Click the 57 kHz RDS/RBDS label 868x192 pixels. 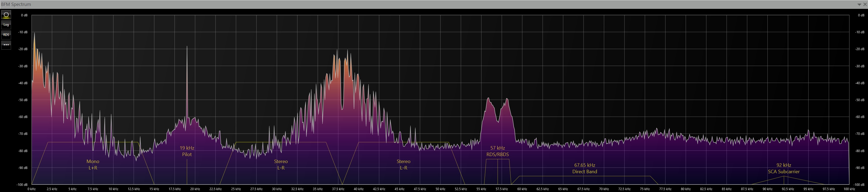[x=497, y=151]
